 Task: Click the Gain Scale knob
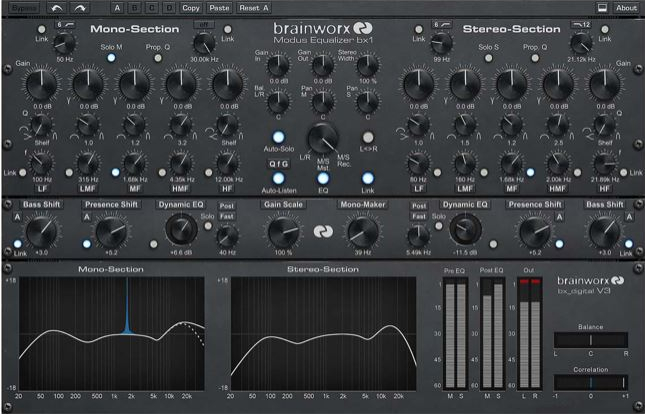coord(283,232)
